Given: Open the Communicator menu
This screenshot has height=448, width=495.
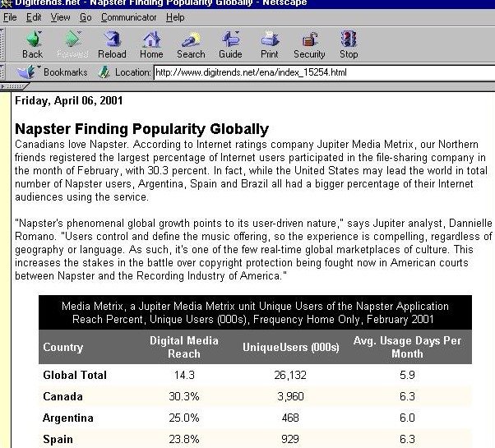Looking at the screenshot, I should point(129,17).
